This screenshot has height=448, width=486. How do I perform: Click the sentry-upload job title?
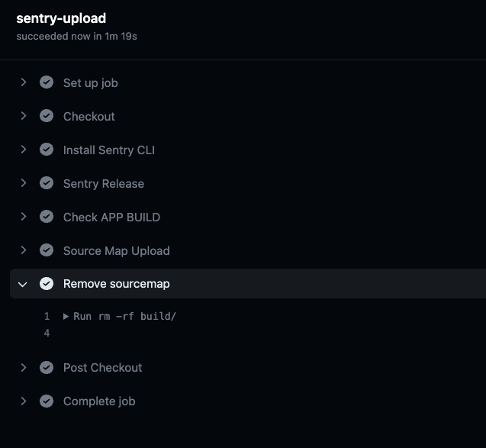pyautogui.click(x=61, y=18)
